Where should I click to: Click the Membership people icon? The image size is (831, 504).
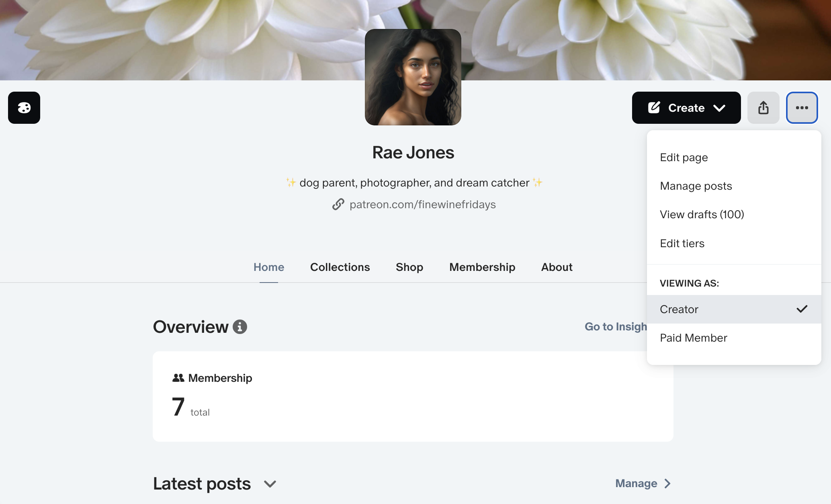pos(178,378)
